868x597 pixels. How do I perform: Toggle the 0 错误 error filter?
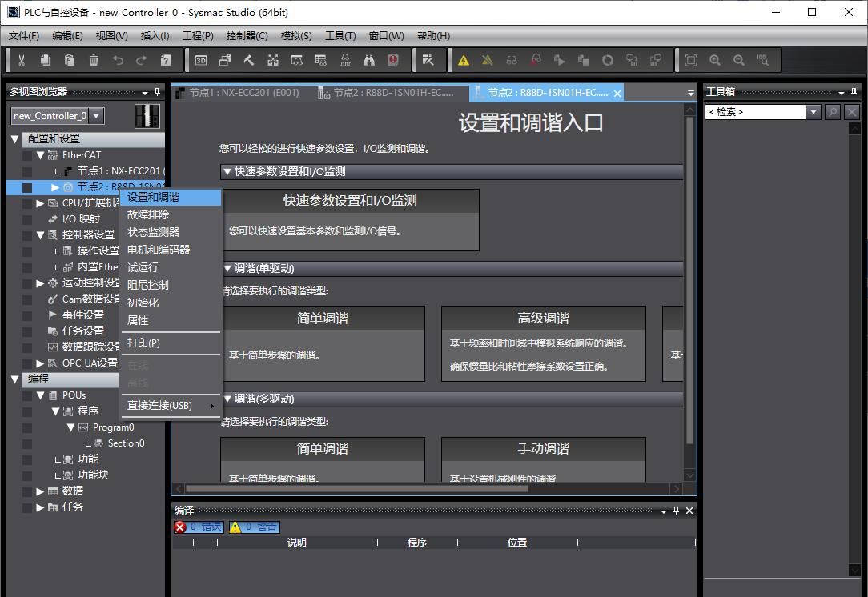pyautogui.click(x=199, y=527)
